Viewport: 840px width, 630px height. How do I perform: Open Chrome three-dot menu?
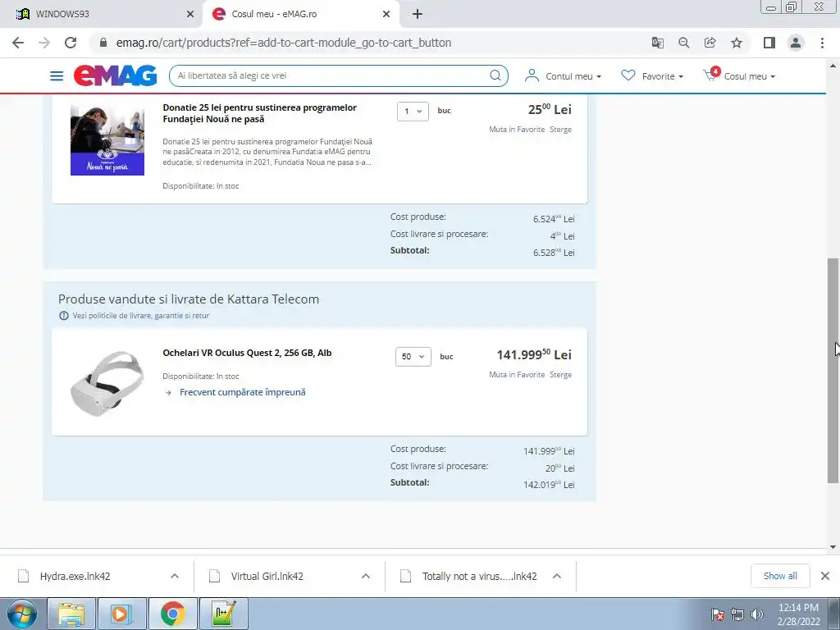pos(822,43)
